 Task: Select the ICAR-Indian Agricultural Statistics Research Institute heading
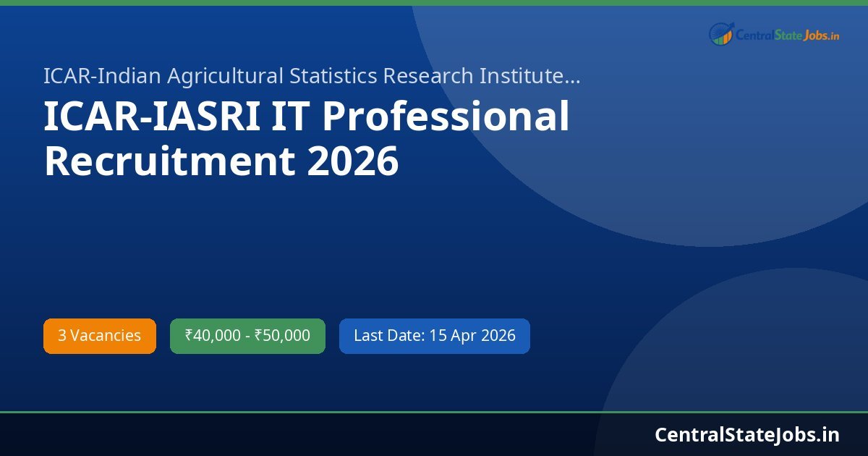pos(311,75)
